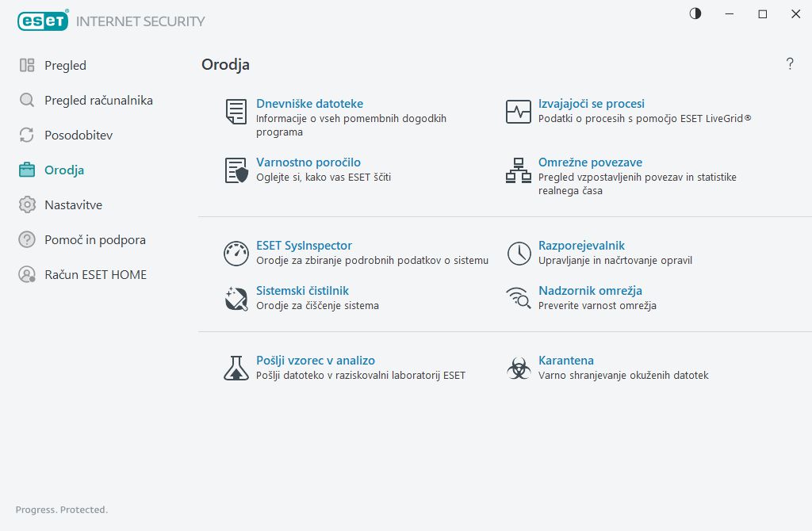Open the Pregled sidebar section

click(65, 66)
